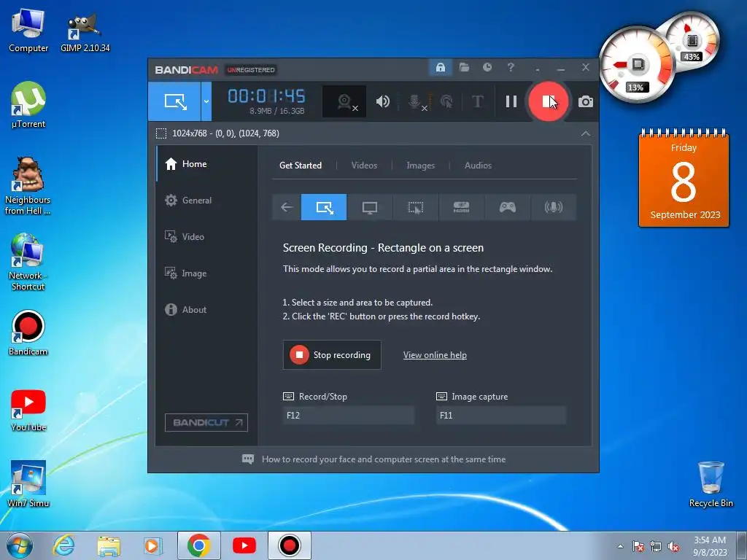Click the muted volume tray icon
Viewport: 747px width, 560px height.
[673, 547]
